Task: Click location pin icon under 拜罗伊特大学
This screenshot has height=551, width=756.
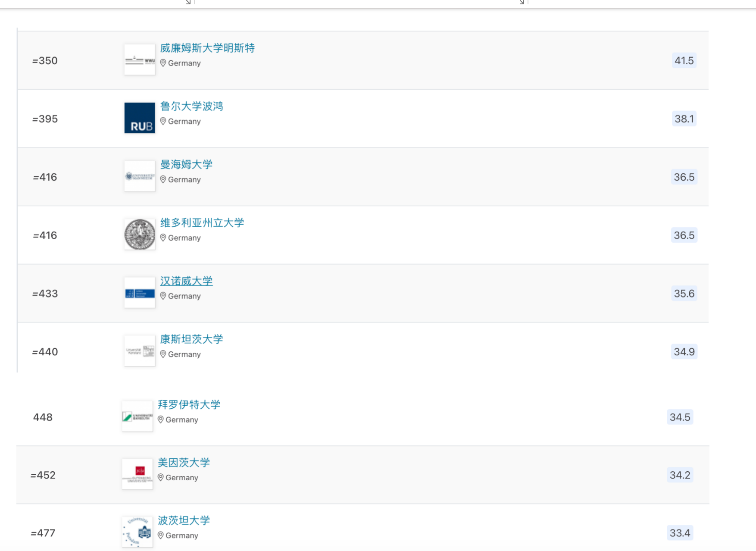Action: 160,420
